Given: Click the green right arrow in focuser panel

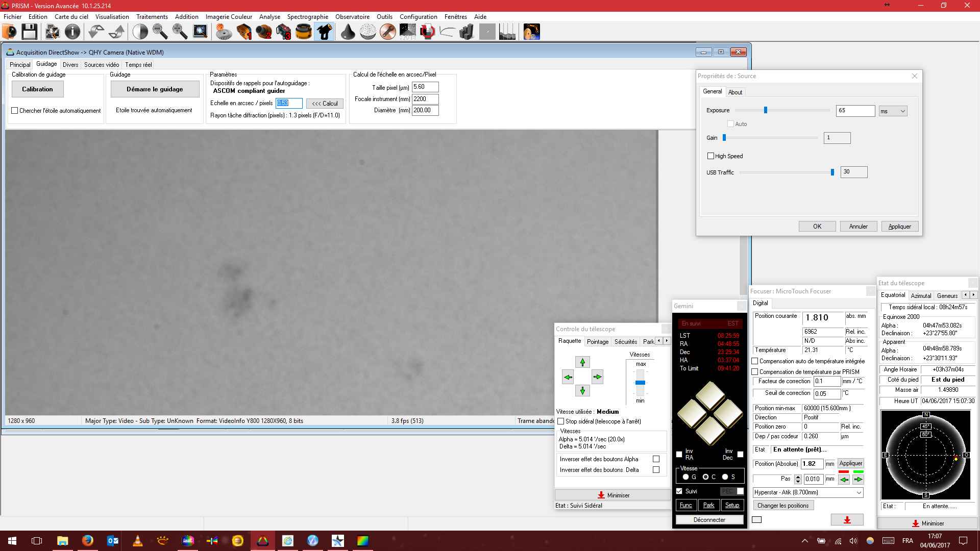Looking at the screenshot, I should click(x=859, y=479).
